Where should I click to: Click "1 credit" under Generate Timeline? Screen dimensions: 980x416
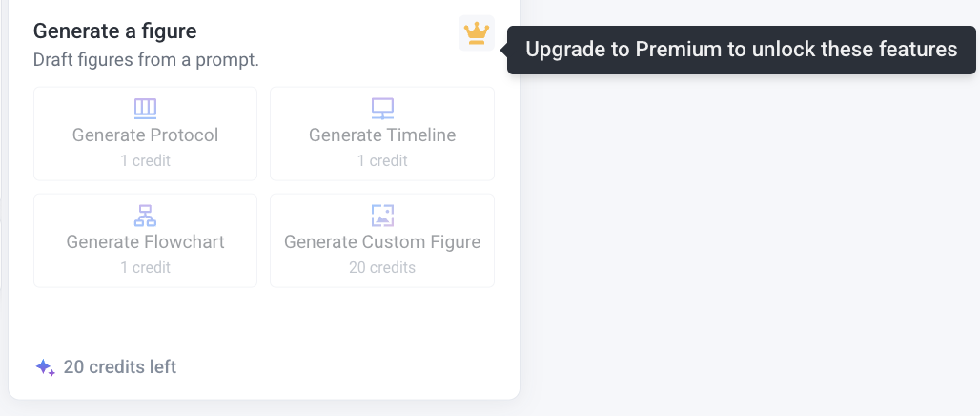coord(382,161)
